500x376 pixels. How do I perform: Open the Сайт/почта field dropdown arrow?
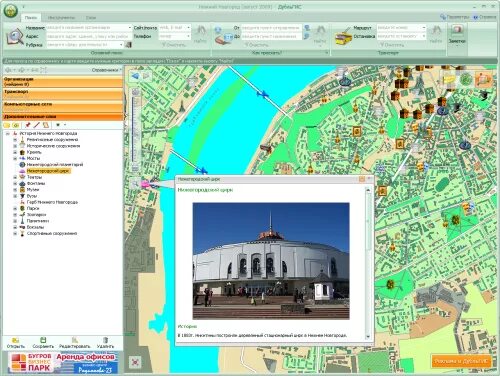pyautogui.click(x=188, y=27)
